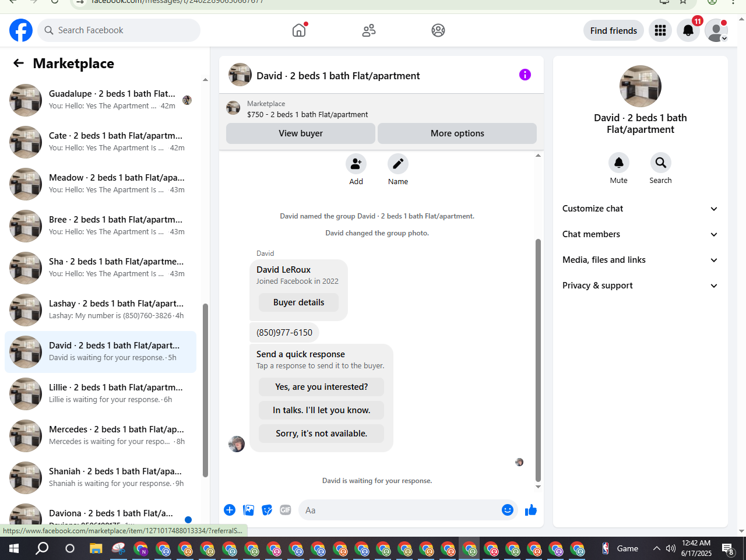Open the Cortana circle icon on taskbar
Viewport: 746px width, 560px height.
point(70,548)
